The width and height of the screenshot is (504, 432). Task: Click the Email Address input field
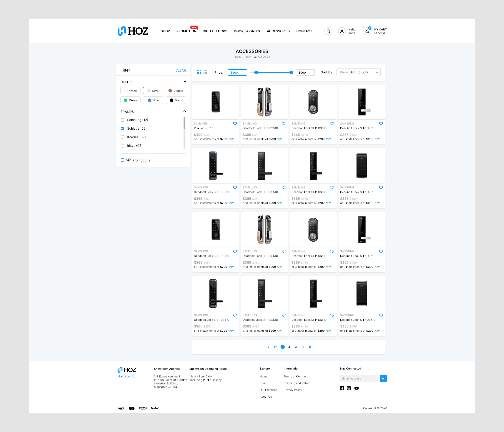coord(359,378)
